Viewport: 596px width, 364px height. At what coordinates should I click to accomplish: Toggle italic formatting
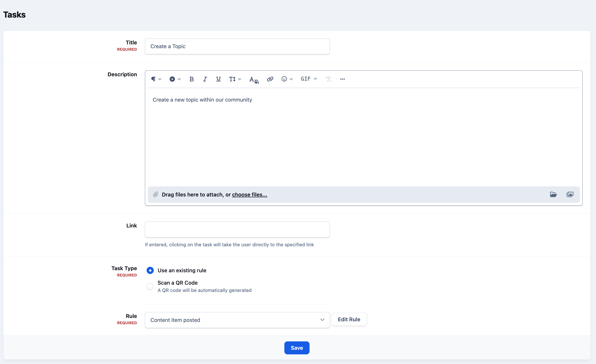pos(205,79)
